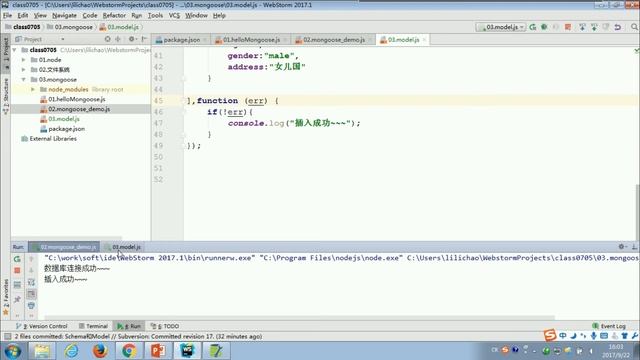The width and height of the screenshot is (640, 360).
Task: Open the VCS menu
Action: click(x=174, y=16)
